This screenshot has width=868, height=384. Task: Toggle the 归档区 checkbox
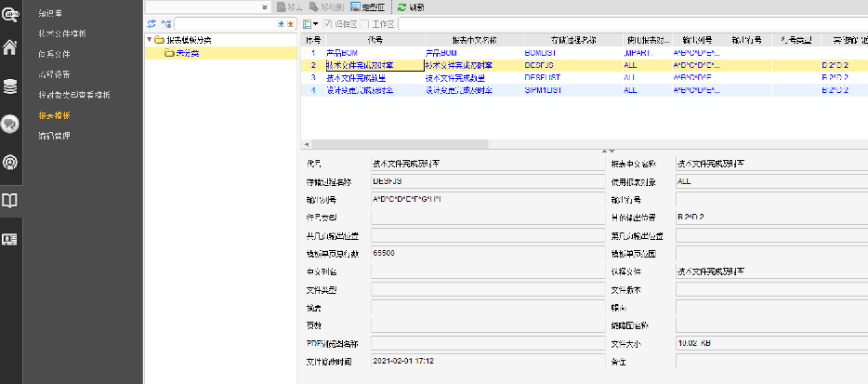pos(327,24)
